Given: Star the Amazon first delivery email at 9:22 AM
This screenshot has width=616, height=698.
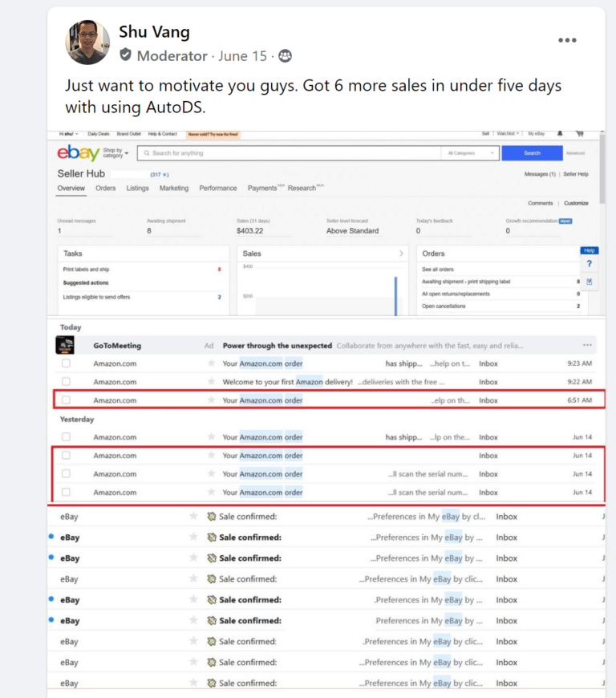Looking at the screenshot, I should click(x=212, y=382).
